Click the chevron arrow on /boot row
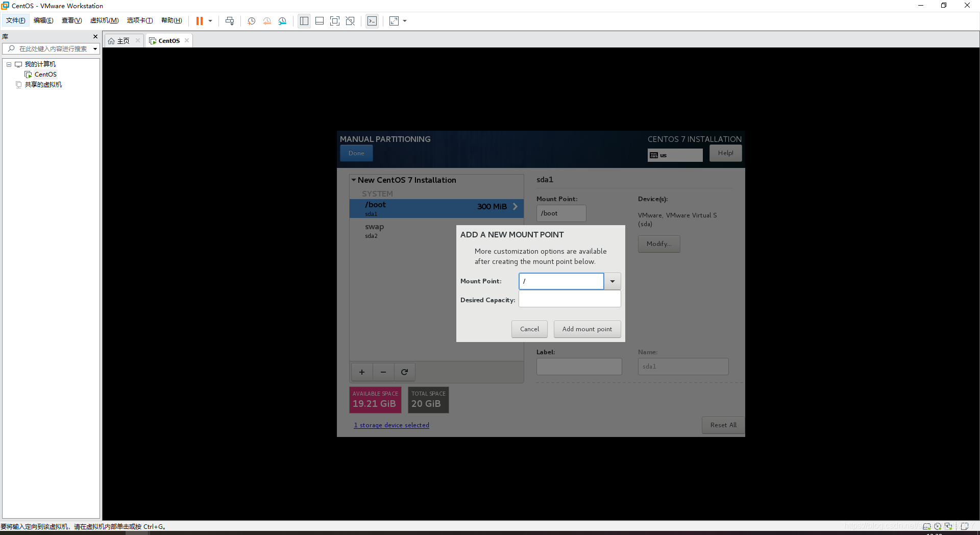The image size is (980, 535). (x=515, y=207)
